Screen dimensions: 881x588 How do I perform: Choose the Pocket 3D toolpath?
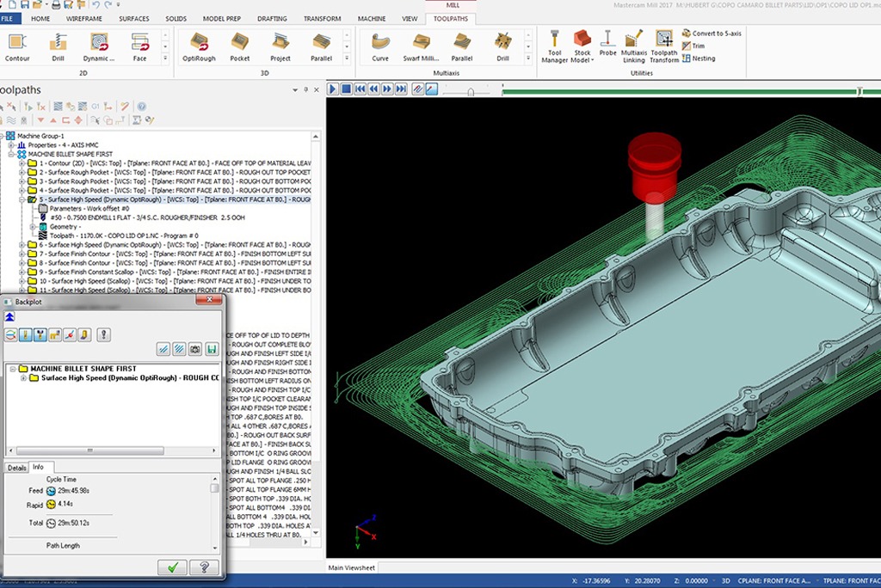coord(240,47)
